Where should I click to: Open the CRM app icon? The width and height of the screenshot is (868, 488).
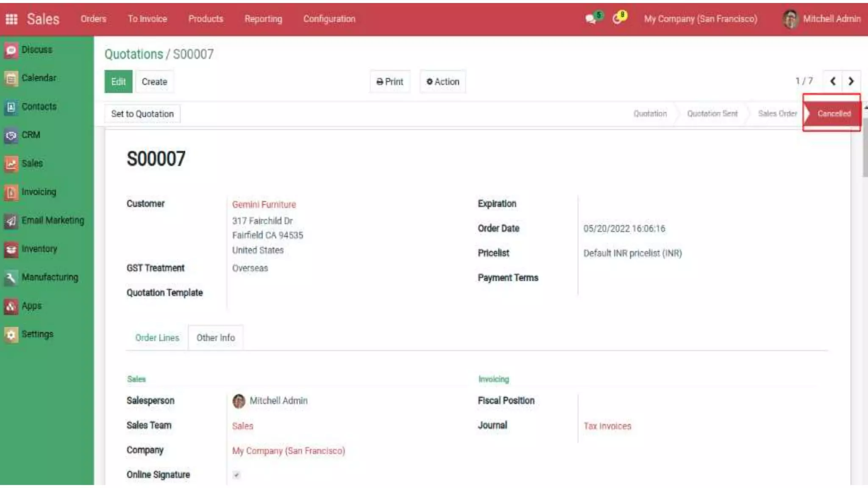(x=11, y=135)
